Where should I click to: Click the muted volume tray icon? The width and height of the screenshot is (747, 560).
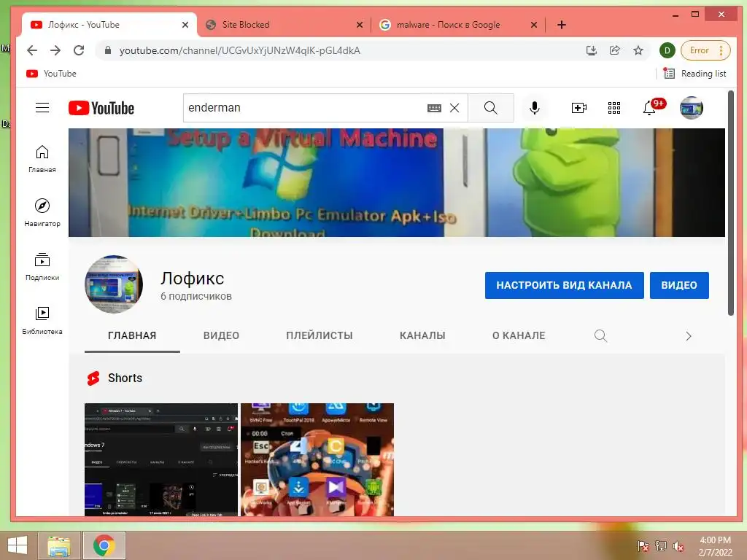coord(678,546)
